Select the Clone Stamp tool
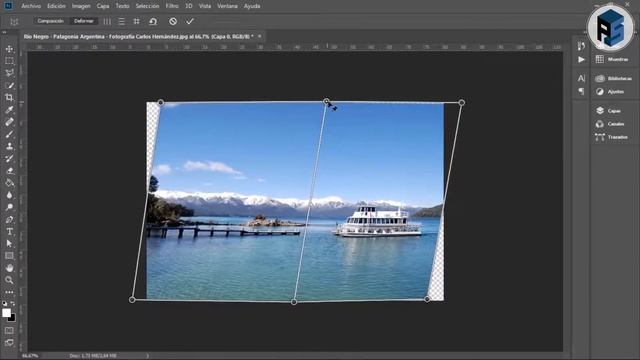 9,146
